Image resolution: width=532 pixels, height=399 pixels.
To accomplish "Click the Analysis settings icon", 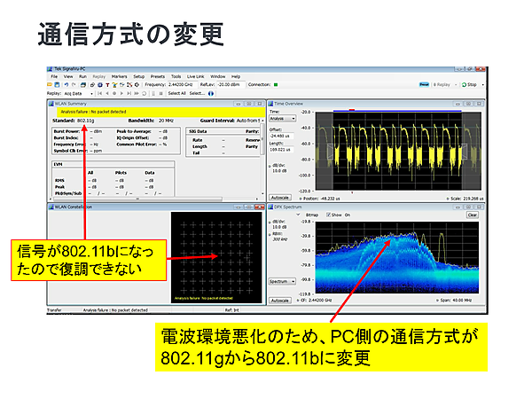I will point(129,85).
